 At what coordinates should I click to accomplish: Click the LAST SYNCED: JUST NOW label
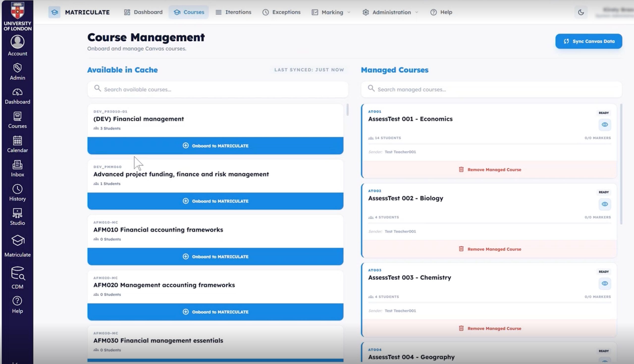point(309,70)
